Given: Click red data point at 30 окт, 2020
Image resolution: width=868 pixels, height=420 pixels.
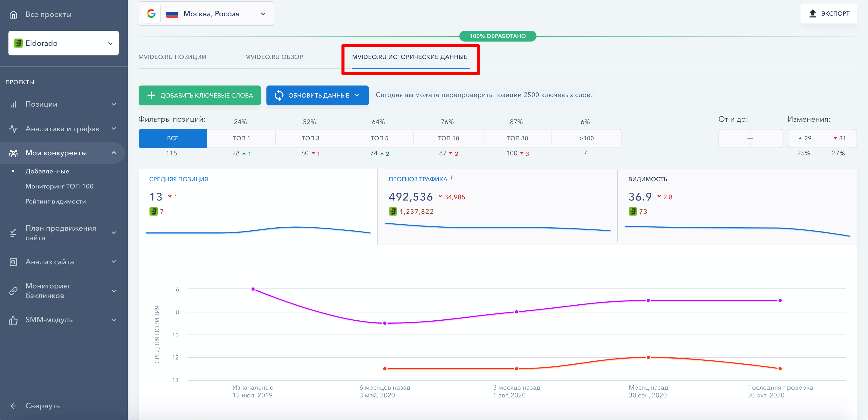Looking at the screenshot, I should 780,369.
